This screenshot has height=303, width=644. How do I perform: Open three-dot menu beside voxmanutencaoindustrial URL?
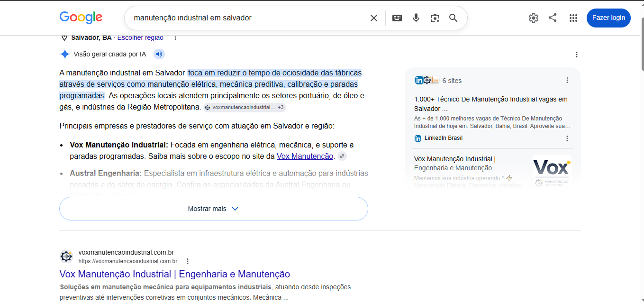[x=188, y=261]
